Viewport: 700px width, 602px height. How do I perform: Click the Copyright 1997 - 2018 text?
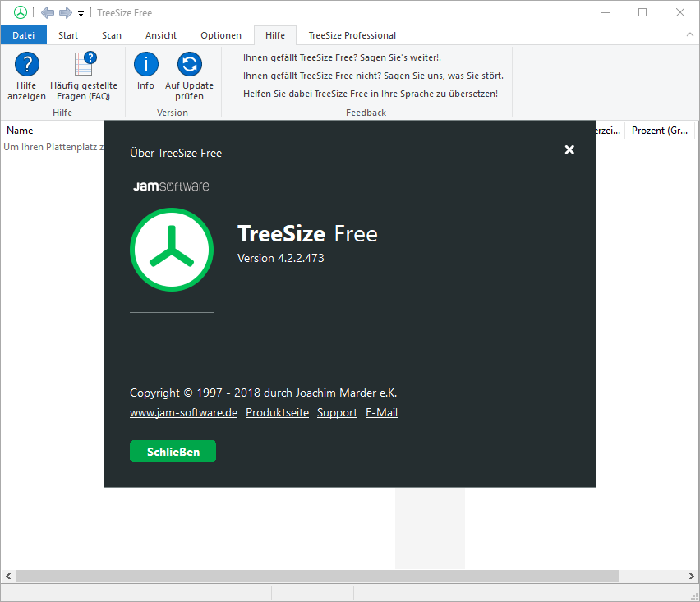point(264,393)
